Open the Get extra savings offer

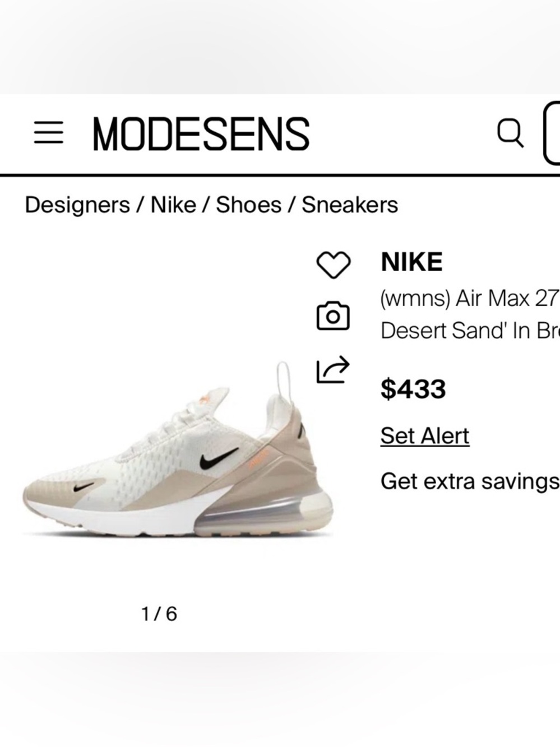coord(470,481)
